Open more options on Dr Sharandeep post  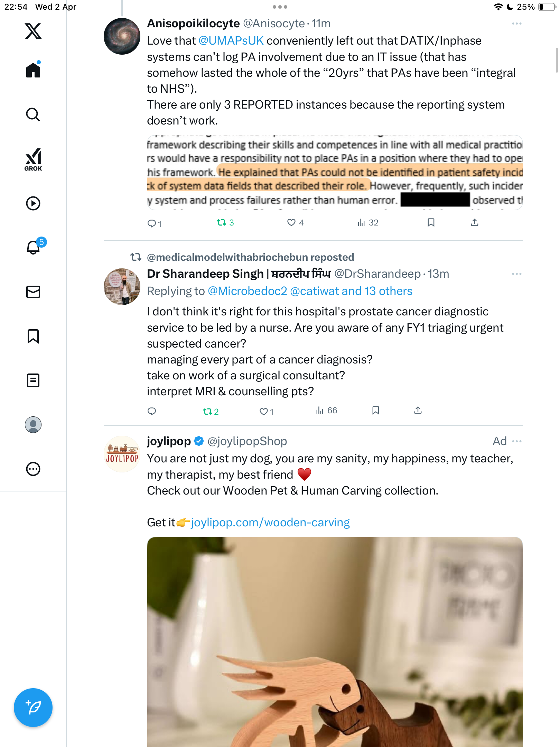click(x=516, y=274)
